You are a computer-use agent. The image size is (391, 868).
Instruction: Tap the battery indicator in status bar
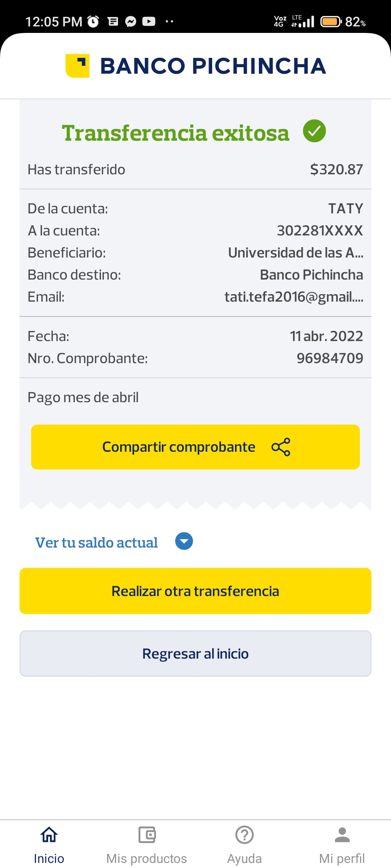[331, 22]
